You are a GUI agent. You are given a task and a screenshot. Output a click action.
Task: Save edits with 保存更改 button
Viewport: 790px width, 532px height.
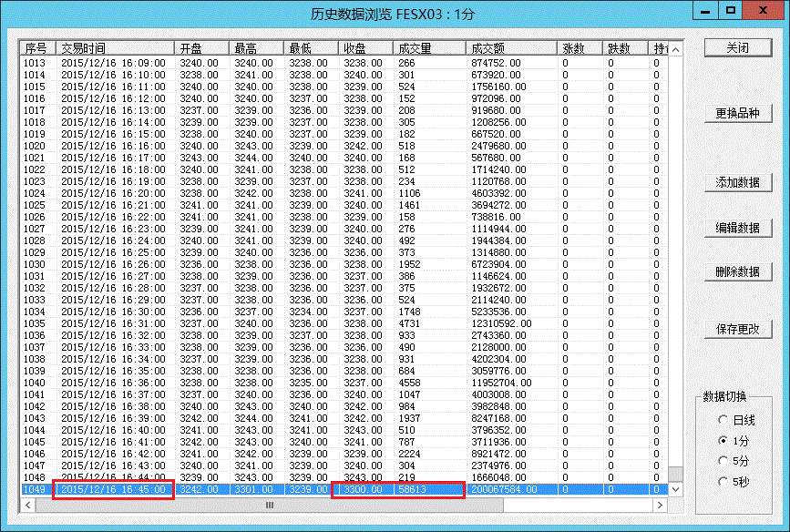(737, 329)
